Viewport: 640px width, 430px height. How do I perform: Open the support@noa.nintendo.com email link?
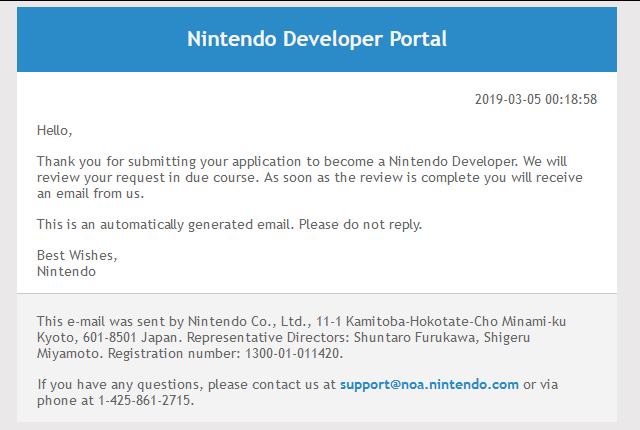click(429, 384)
